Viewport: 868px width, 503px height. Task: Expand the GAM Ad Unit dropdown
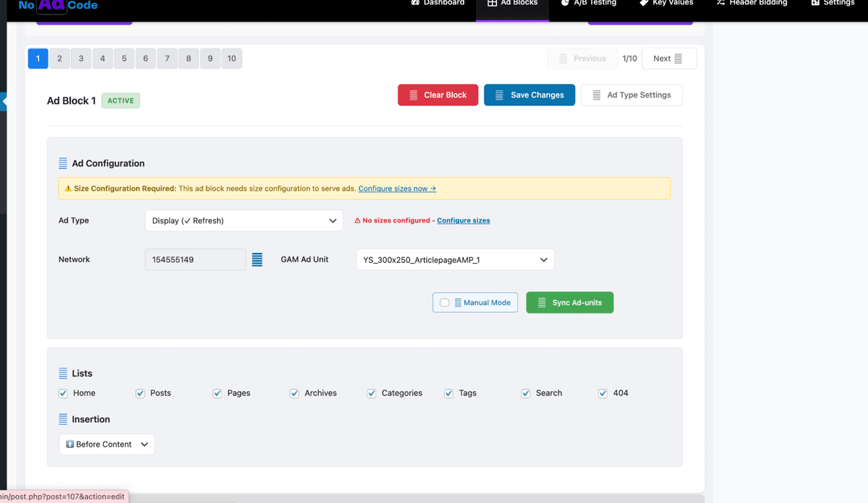pyautogui.click(x=455, y=259)
